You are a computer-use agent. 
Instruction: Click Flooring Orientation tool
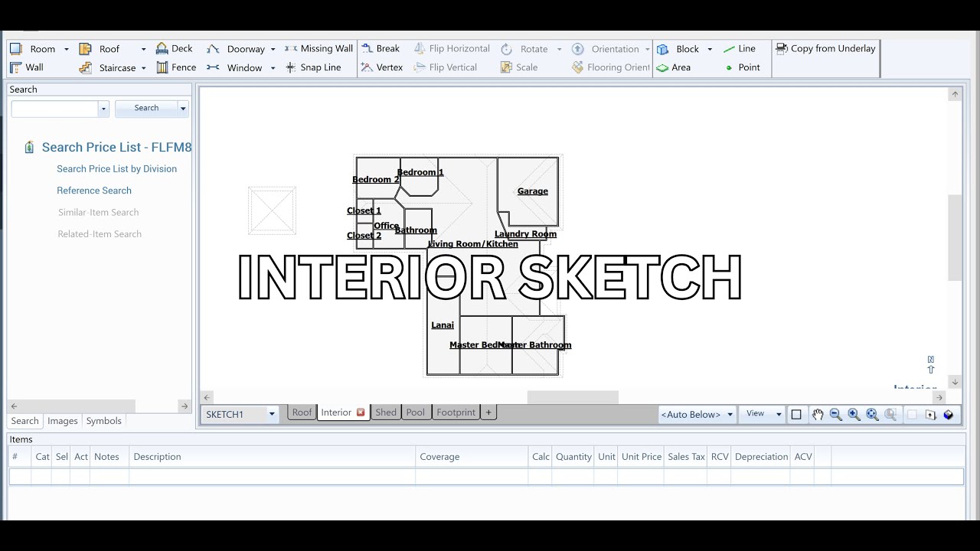point(611,67)
